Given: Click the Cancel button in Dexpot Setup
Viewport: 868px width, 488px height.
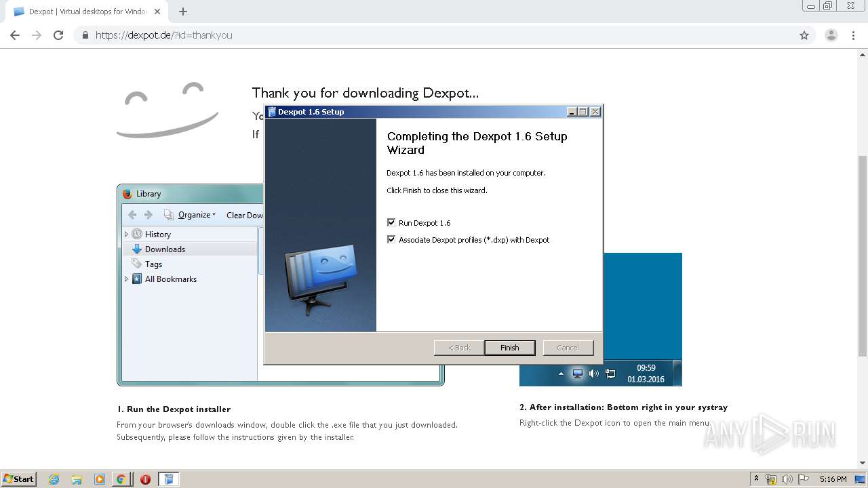Looking at the screenshot, I should pyautogui.click(x=568, y=348).
